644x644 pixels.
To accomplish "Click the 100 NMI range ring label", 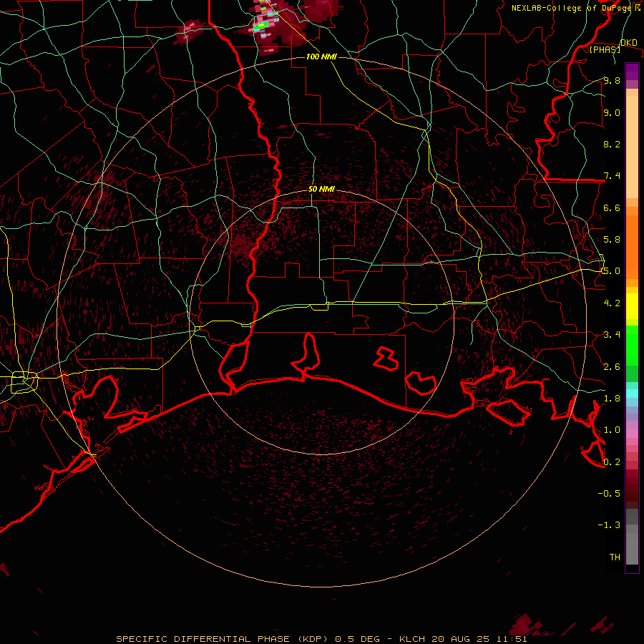I will click(x=321, y=57).
